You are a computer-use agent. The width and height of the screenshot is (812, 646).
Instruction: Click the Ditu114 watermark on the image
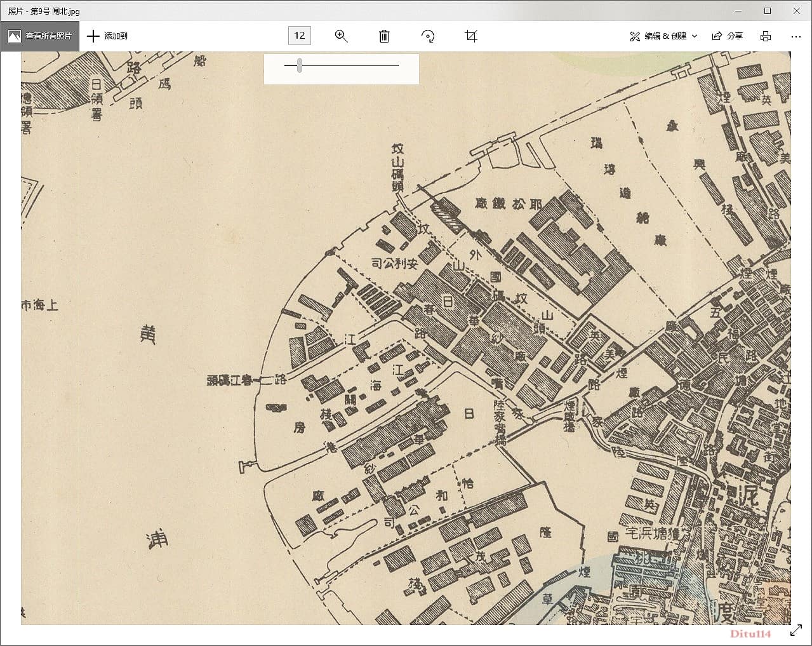click(750, 633)
